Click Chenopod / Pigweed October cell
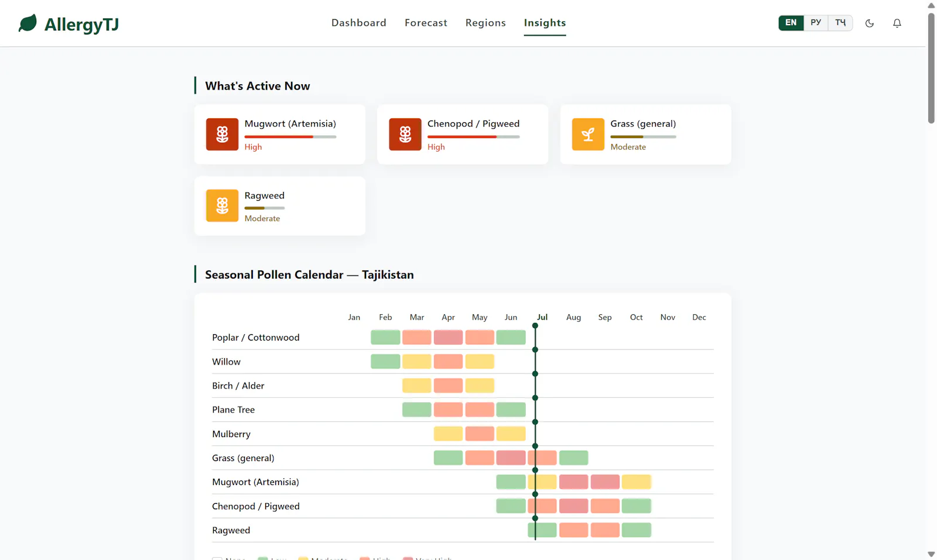Image resolution: width=937 pixels, height=560 pixels. pyautogui.click(x=637, y=506)
